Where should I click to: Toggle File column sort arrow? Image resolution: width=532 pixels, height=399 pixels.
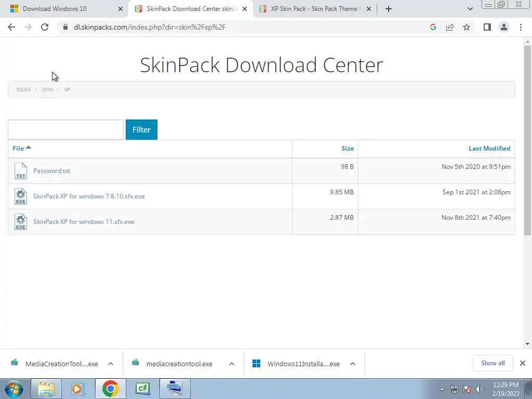[x=29, y=147]
